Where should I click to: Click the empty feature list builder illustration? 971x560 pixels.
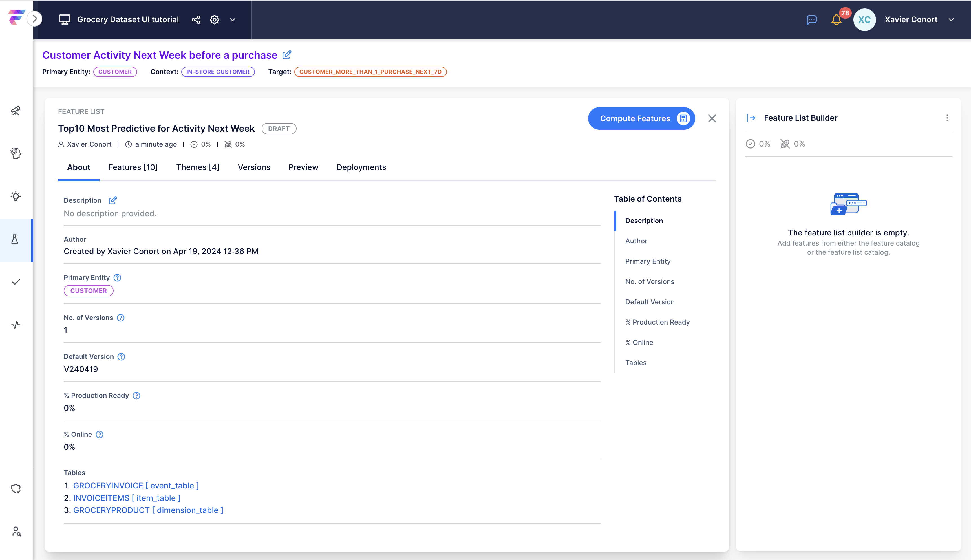pos(848,204)
